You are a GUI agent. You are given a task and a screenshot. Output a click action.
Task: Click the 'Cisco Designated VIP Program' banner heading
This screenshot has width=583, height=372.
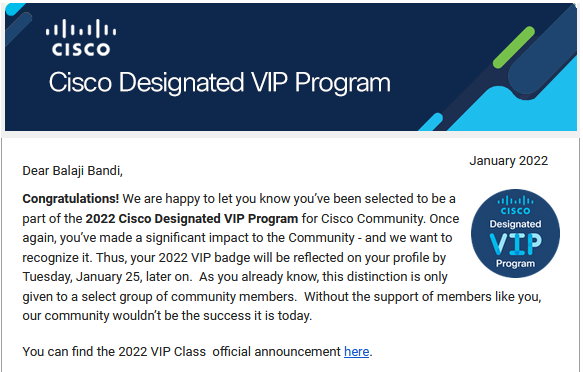[220, 83]
